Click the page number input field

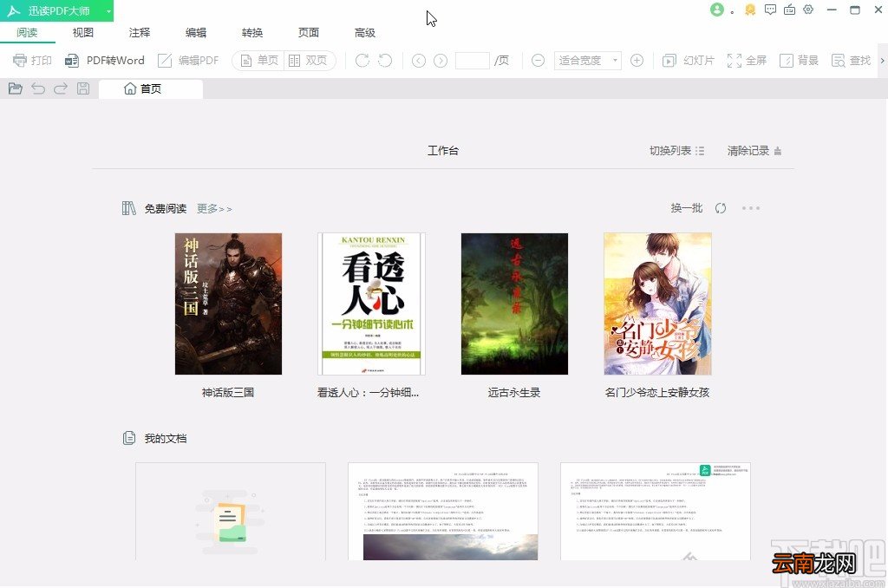473,60
